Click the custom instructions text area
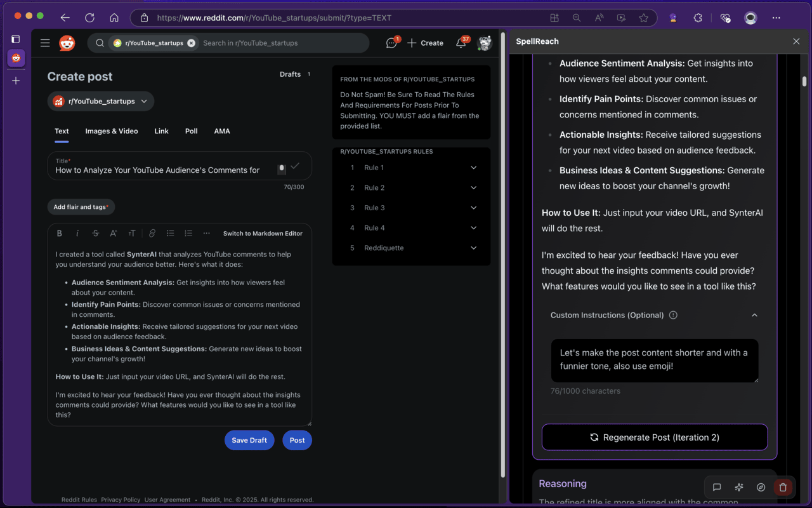This screenshot has height=508, width=812. click(x=655, y=361)
